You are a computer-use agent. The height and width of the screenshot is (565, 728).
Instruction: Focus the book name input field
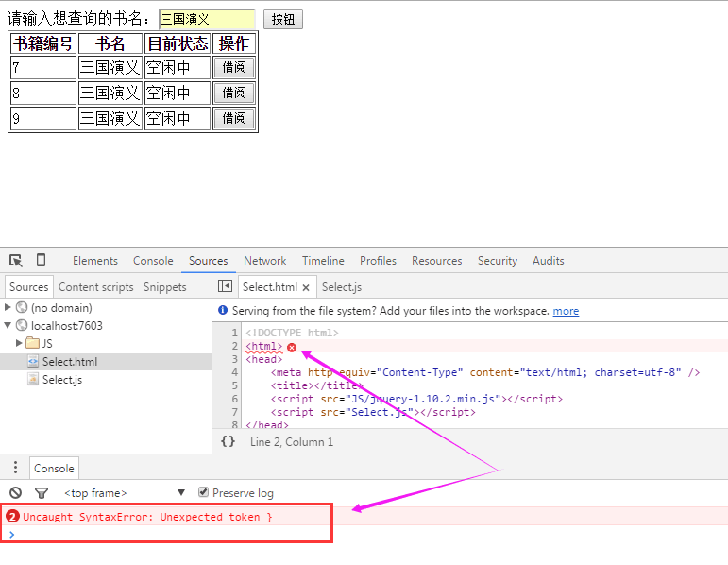(x=207, y=19)
